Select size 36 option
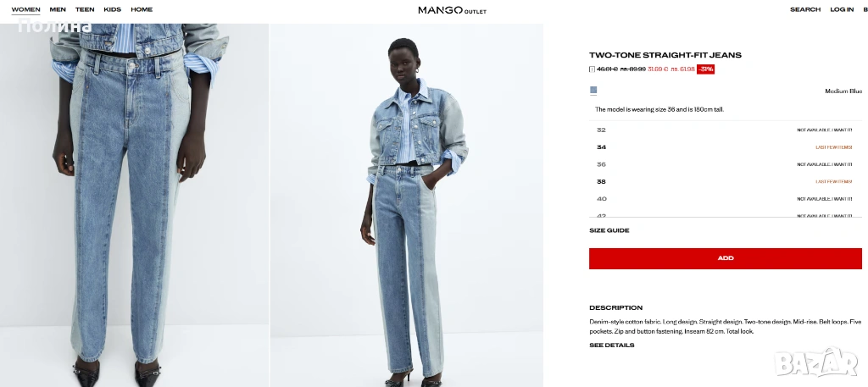The height and width of the screenshot is (387, 868). point(726,164)
